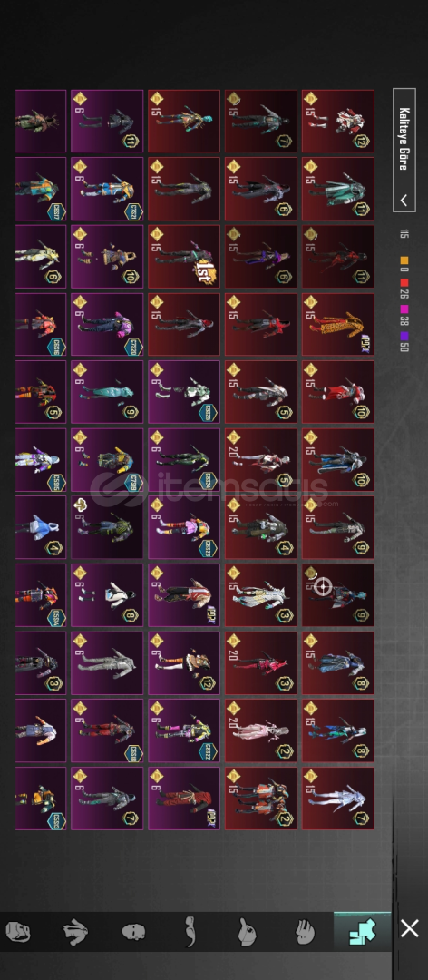Image resolution: width=428 pixels, height=980 pixels.
Task: Click the total count label 115
Action: pyautogui.click(x=404, y=234)
